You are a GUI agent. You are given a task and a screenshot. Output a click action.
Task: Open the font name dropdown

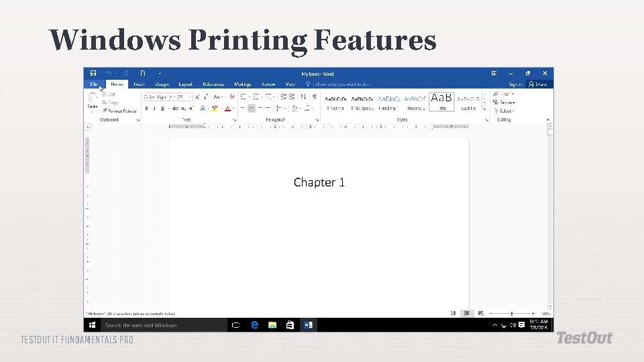point(174,97)
